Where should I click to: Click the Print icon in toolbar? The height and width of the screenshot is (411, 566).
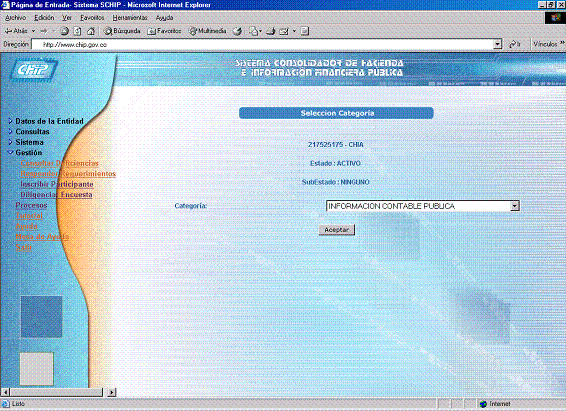(x=271, y=31)
